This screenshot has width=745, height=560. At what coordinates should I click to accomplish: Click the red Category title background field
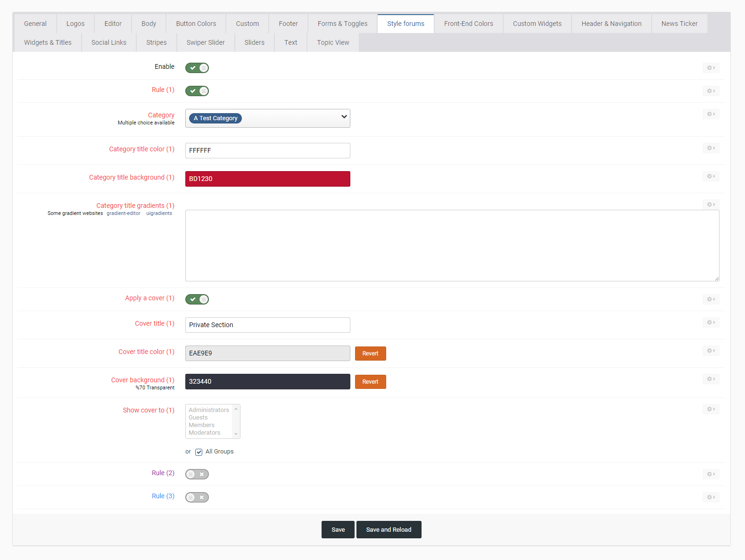[267, 179]
